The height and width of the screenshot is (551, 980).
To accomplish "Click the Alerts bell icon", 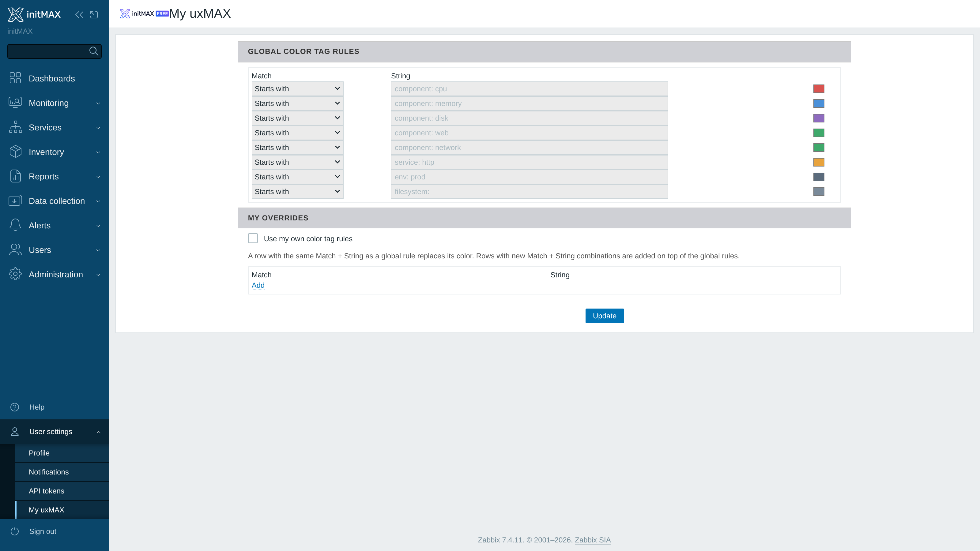I will 15,225.
